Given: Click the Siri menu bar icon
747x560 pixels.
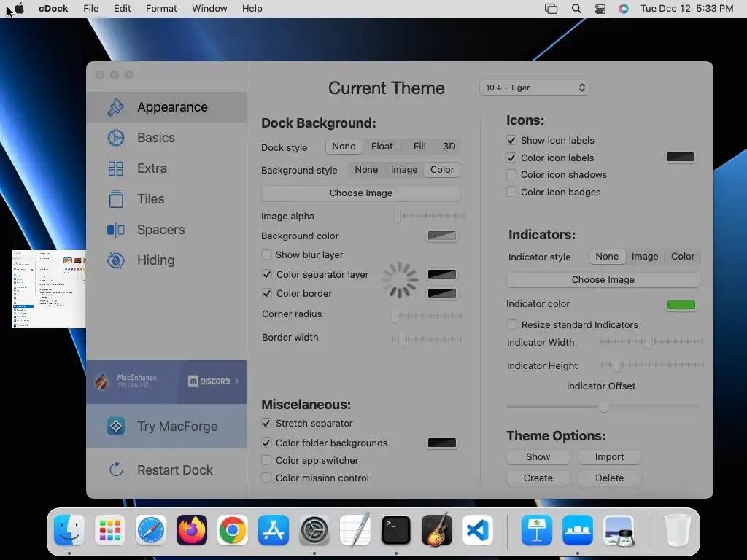Looking at the screenshot, I should [x=624, y=9].
